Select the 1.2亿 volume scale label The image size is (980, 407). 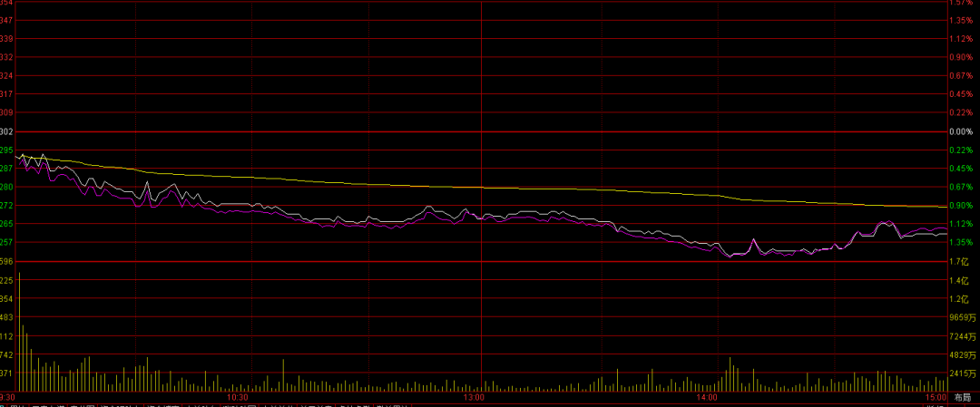[x=957, y=299]
